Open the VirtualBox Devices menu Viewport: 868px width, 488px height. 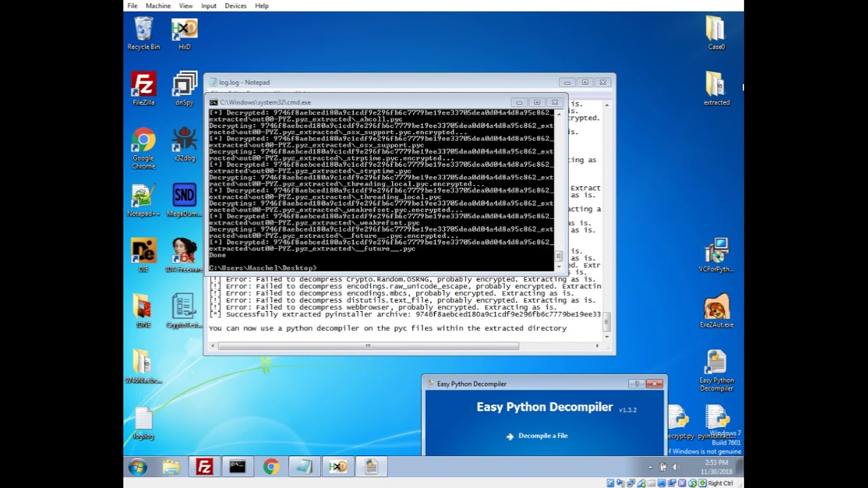[235, 5]
